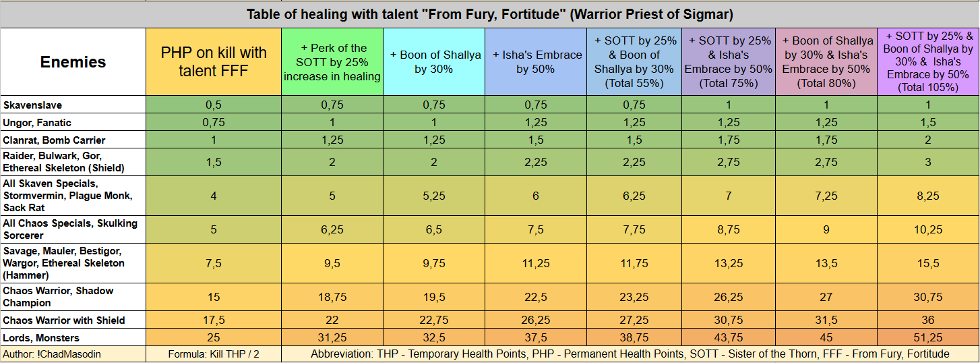Select the "(Total 75%)" column header
Screen dimensions: 980x363
point(729,62)
